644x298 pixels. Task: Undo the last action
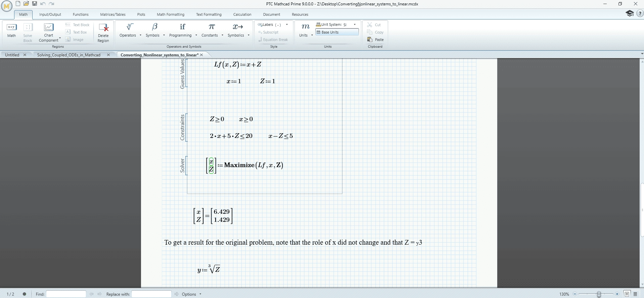click(x=43, y=4)
